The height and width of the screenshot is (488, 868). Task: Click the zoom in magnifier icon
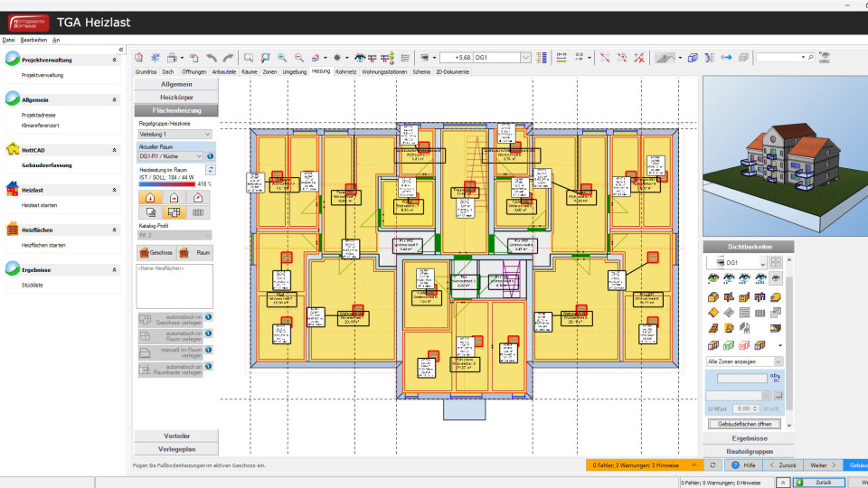(282, 57)
